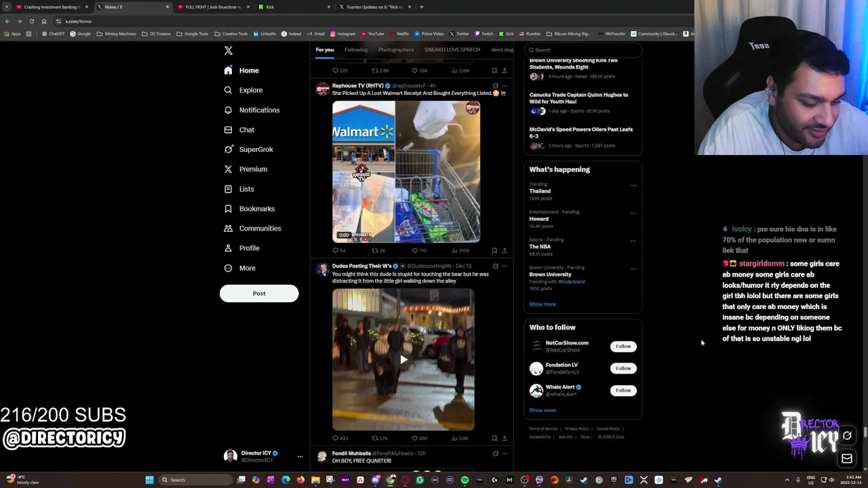
Task: Open Raphouse TV post more options
Action: click(505, 86)
